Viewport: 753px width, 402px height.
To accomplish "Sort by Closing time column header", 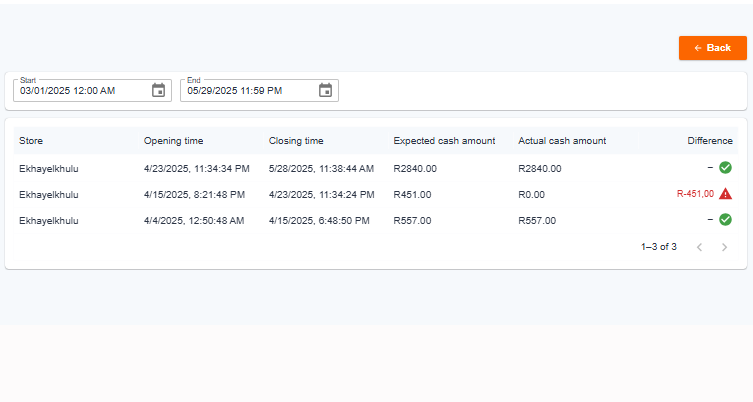I will point(296,141).
